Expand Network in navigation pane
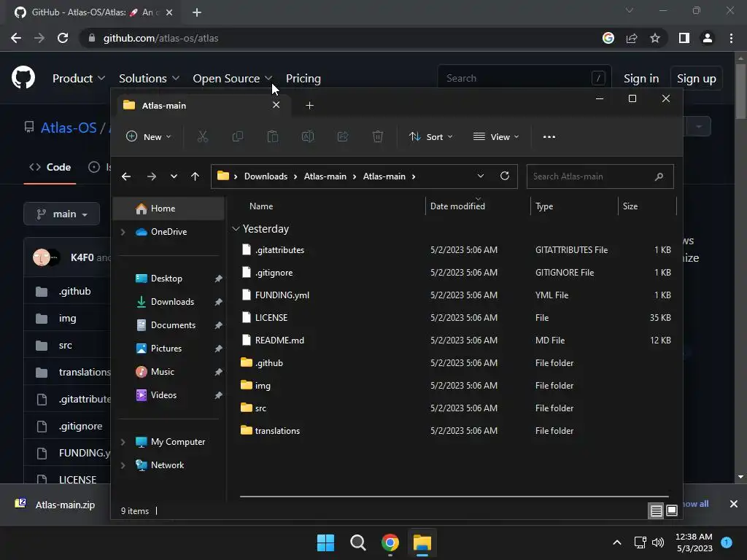Screen dimensions: 747x560 tap(123, 465)
